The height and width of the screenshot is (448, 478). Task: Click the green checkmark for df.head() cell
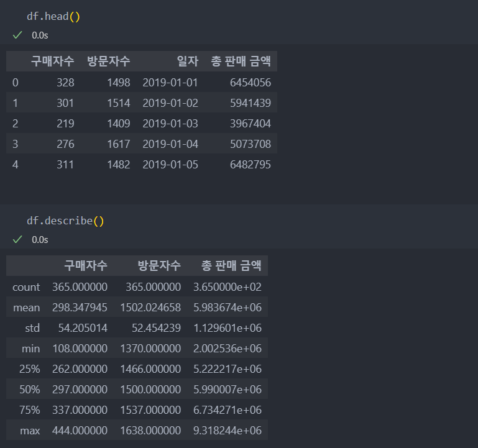pyautogui.click(x=17, y=35)
